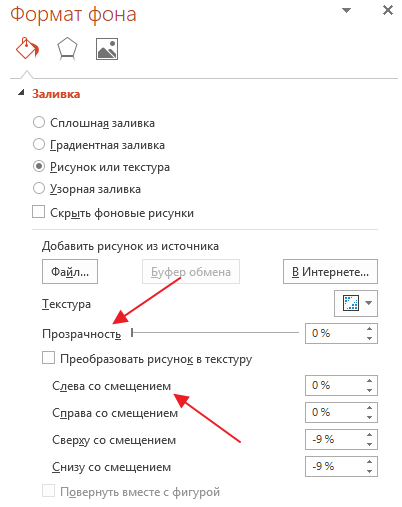Click the В Интернете... button

click(x=330, y=272)
